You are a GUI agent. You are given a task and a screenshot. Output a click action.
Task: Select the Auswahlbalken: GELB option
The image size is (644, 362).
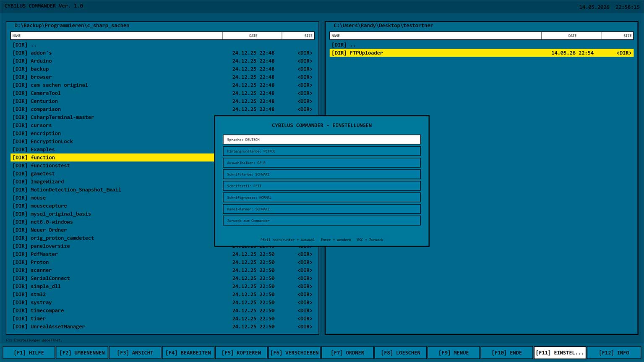[322, 163]
